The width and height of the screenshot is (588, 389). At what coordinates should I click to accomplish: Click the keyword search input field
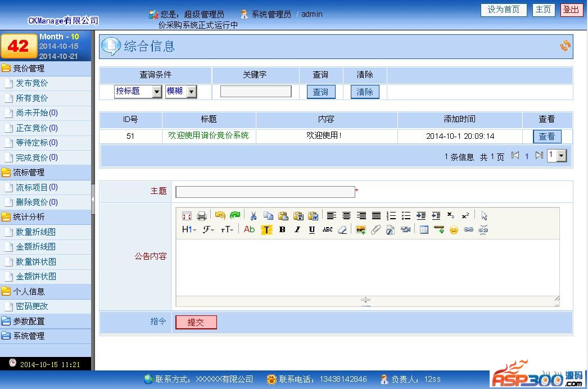pyautogui.click(x=256, y=92)
